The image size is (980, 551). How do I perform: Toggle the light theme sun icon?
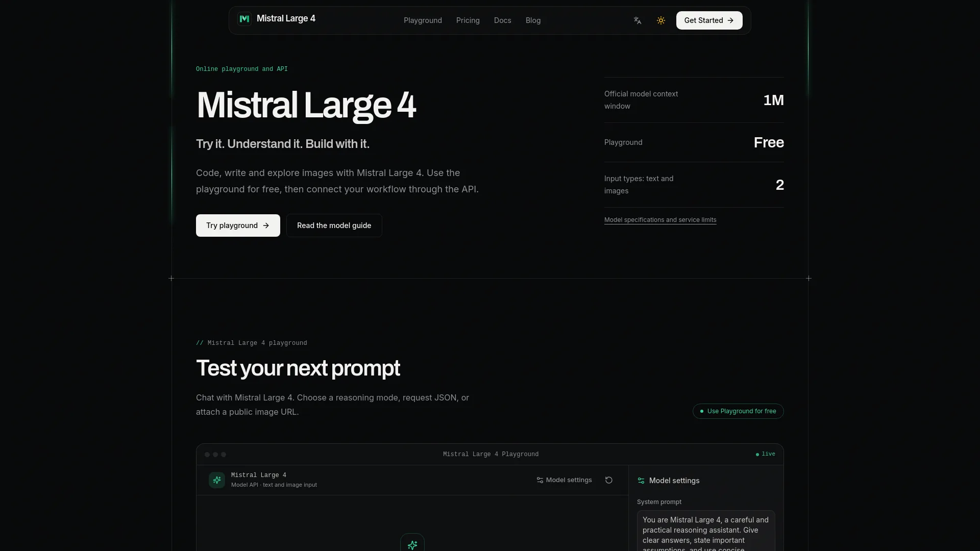click(x=661, y=20)
